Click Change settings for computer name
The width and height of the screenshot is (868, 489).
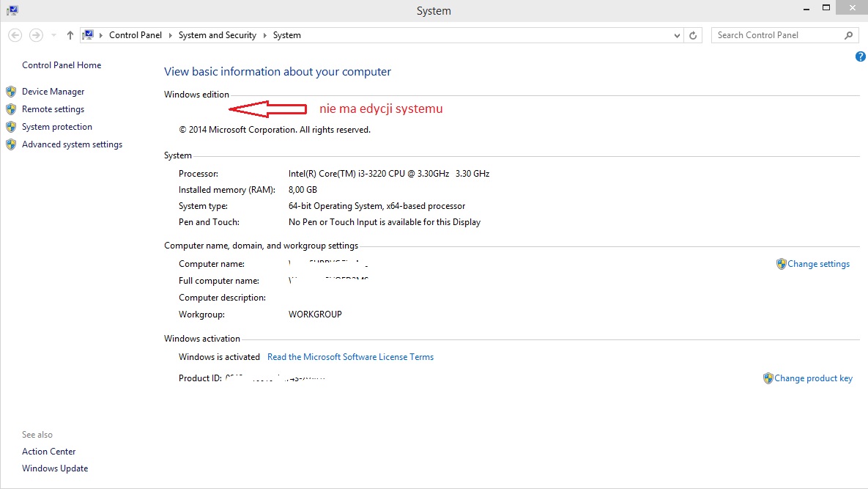pos(818,264)
